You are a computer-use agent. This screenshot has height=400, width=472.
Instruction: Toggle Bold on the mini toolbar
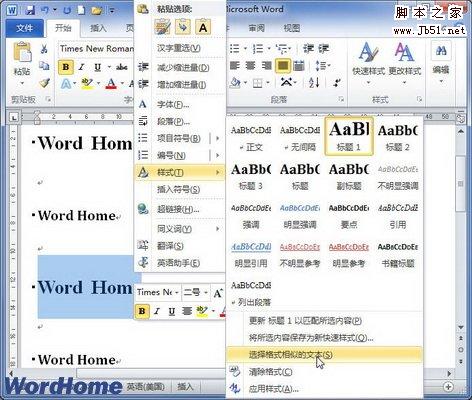(142, 311)
